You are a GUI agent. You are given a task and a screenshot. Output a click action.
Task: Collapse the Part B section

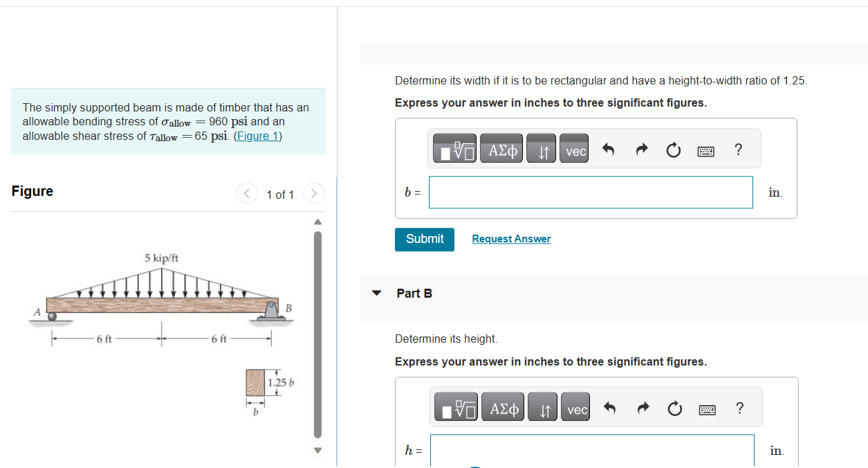(x=376, y=293)
